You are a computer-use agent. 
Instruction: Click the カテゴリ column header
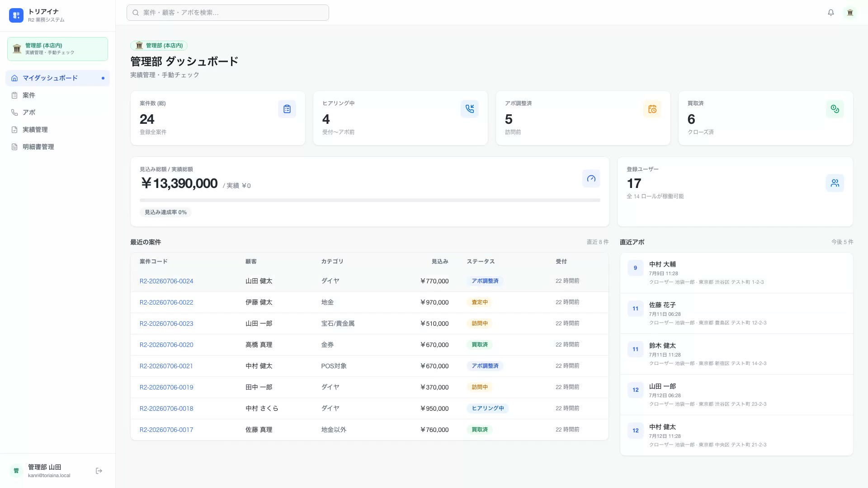click(x=332, y=262)
